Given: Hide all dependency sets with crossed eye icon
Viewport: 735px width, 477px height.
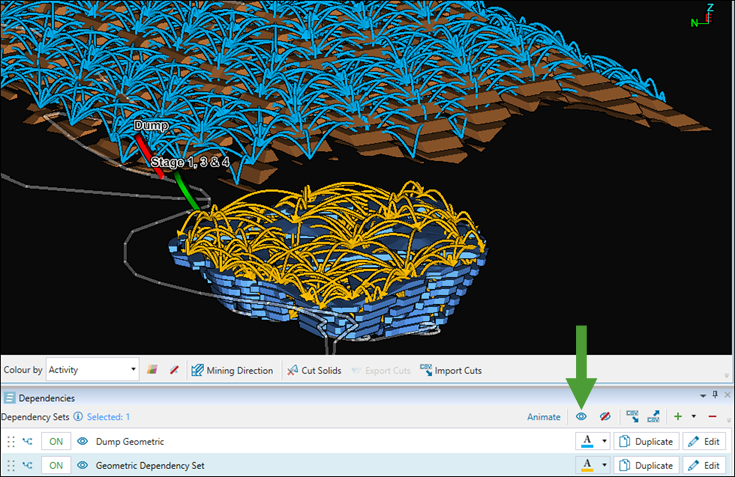Looking at the screenshot, I should (x=604, y=416).
